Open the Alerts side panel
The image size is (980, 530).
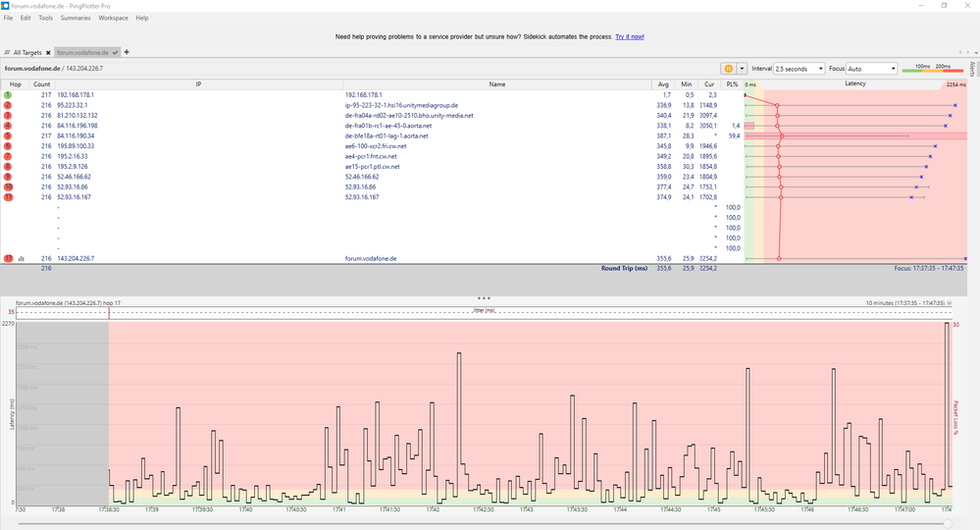[x=972, y=69]
